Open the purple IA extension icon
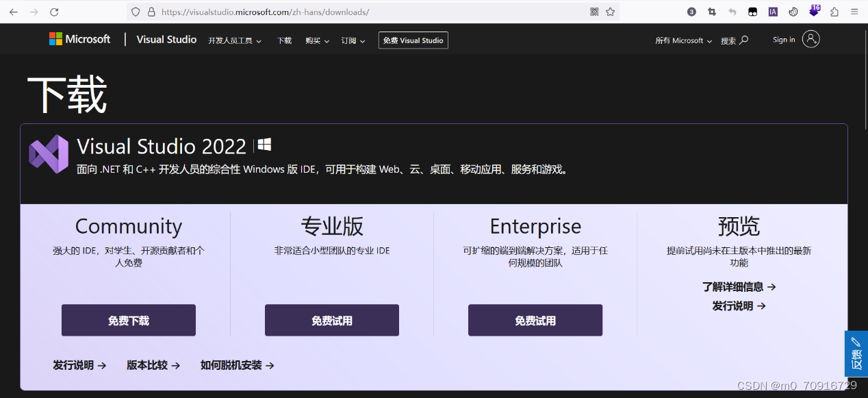Image resolution: width=868 pixels, height=398 pixels. pyautogui.click(x=773, y=12)
